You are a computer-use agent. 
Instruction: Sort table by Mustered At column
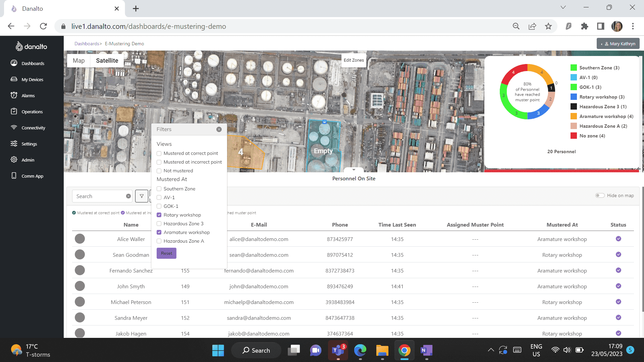[x=562, y=225]
